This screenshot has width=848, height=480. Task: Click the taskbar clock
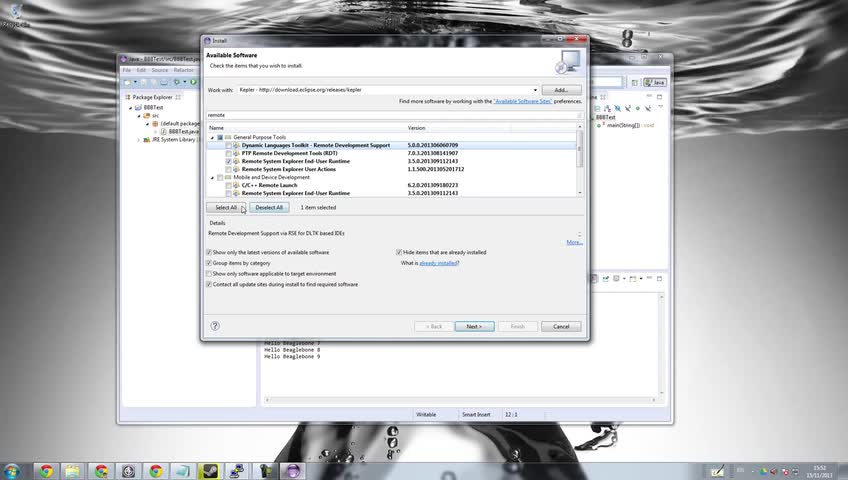click(x=819, y=471)
